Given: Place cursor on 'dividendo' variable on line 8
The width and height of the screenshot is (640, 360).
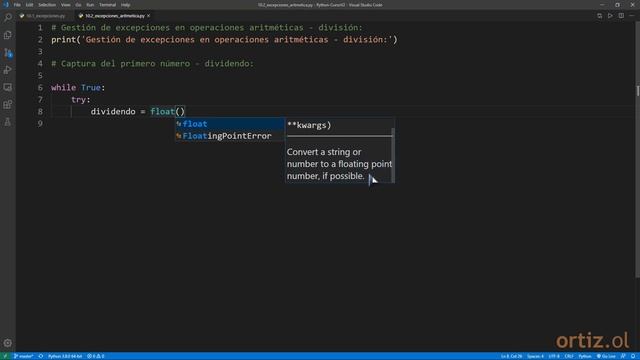Looking at the screenshot, I should point(113,112).
